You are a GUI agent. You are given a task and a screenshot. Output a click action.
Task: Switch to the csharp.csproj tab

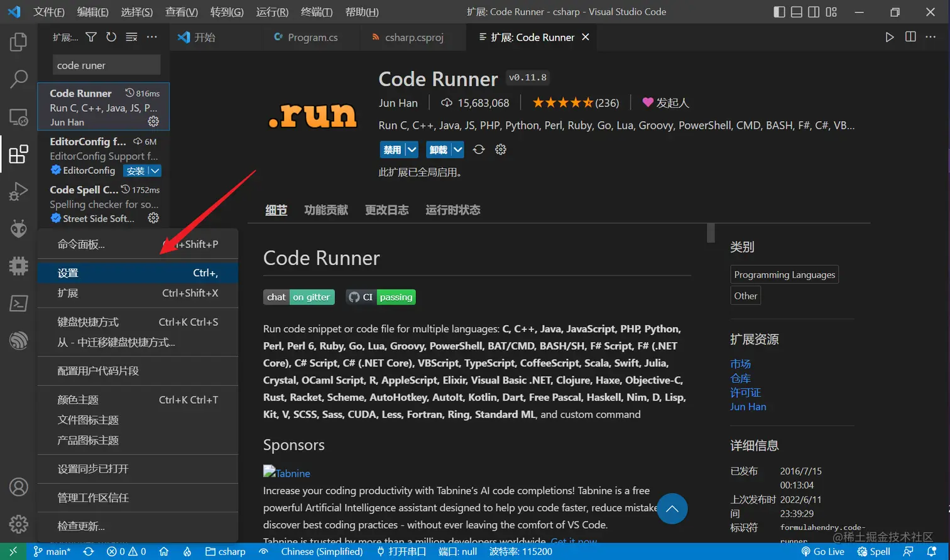click(x=413, y=37)
